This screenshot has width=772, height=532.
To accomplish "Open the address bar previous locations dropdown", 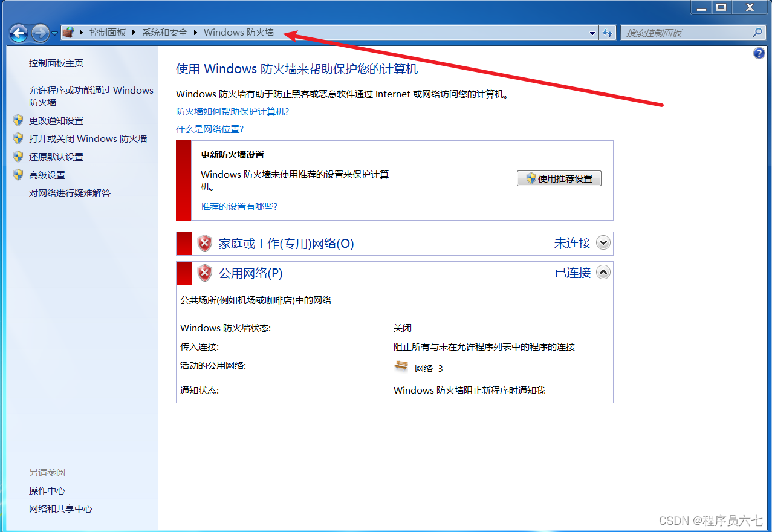I will point(592,33).
